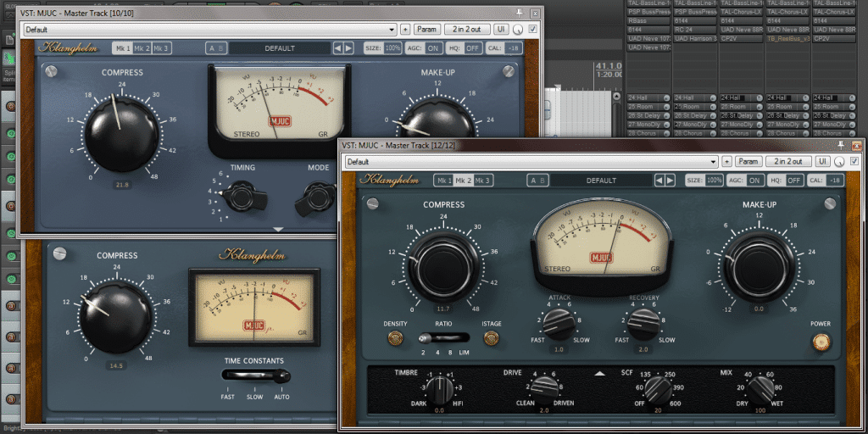Click the 2 in 2 out button in the [12/12] window
The image size is (868, 434).
click(789, 162)
